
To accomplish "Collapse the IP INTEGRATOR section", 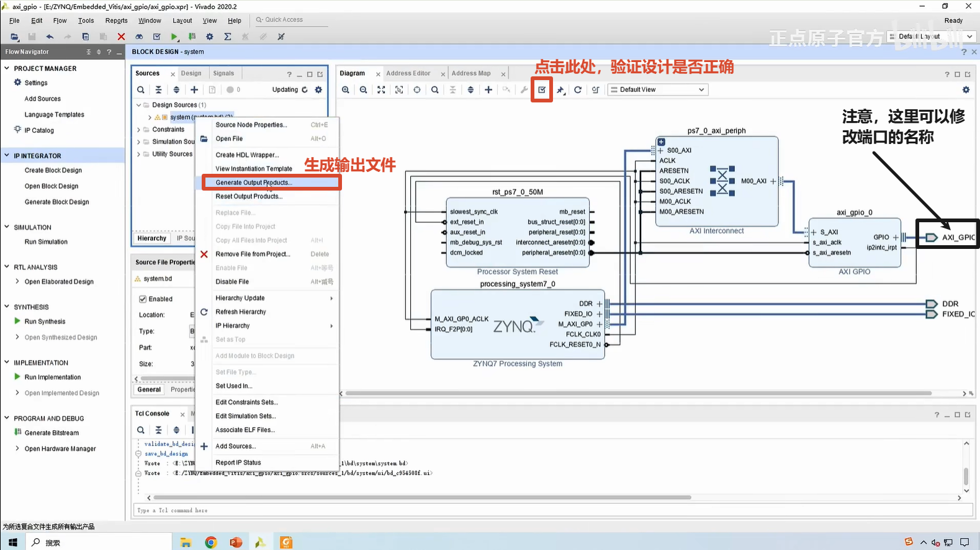I will (x=7, y=156).
